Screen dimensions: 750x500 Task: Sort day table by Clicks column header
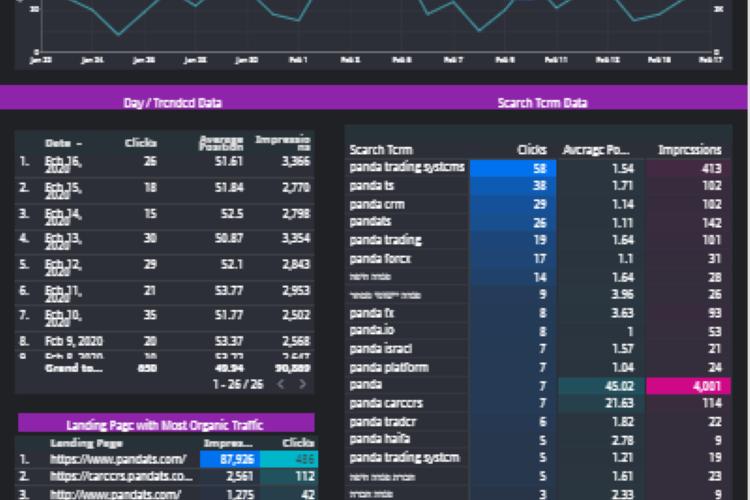141,143
